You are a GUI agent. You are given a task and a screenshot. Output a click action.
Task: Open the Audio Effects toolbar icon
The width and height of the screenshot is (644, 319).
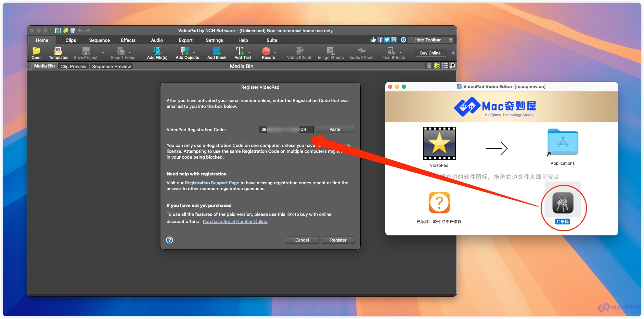point(362,50)
